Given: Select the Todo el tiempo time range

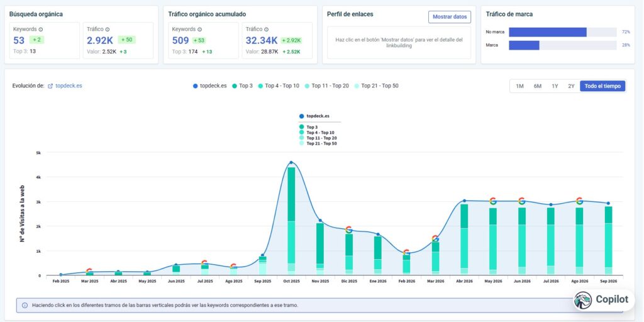Looking at the screenshot, I should coord(602,86).
